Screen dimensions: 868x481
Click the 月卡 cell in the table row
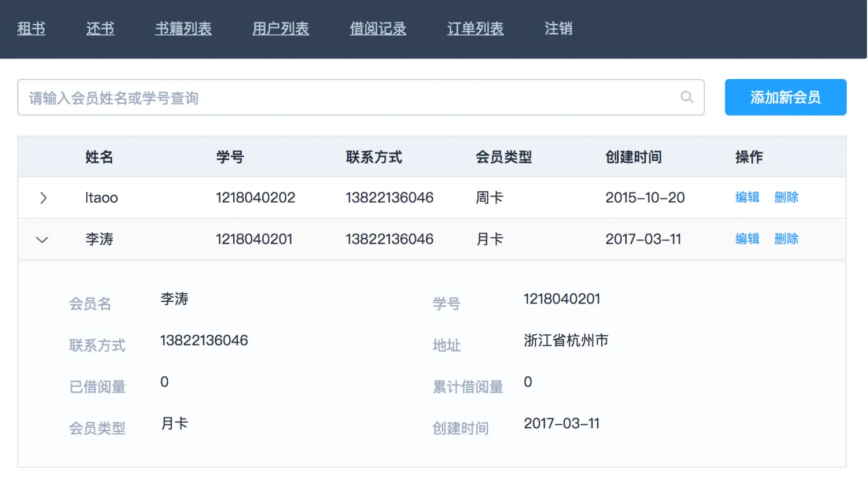click(x=490, y=239)
